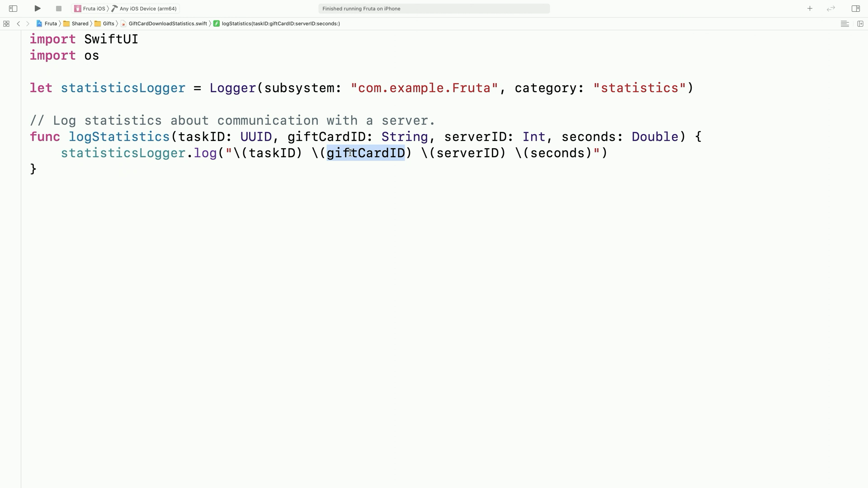Click the "statistics" category string
The image size is (868, 488).
coord(639,88)
